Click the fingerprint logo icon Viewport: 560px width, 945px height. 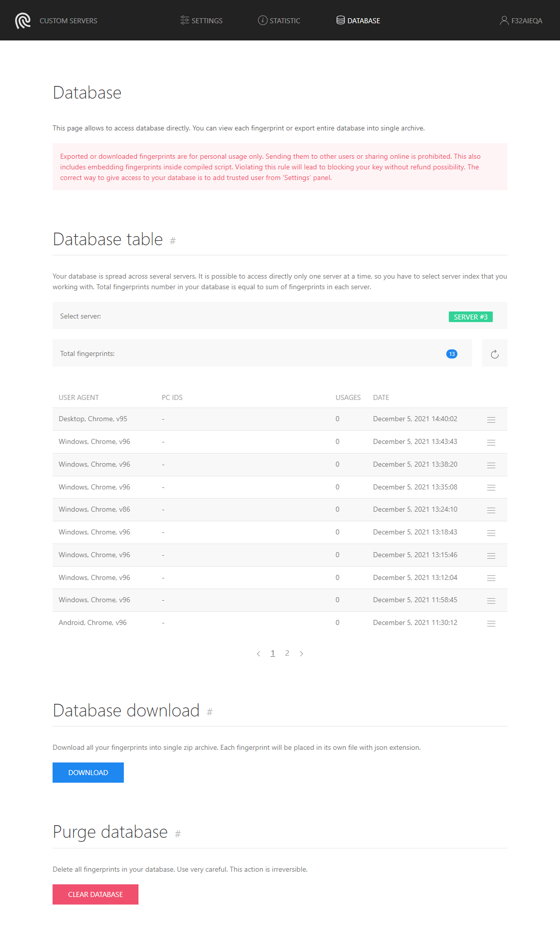coord(23,21)
